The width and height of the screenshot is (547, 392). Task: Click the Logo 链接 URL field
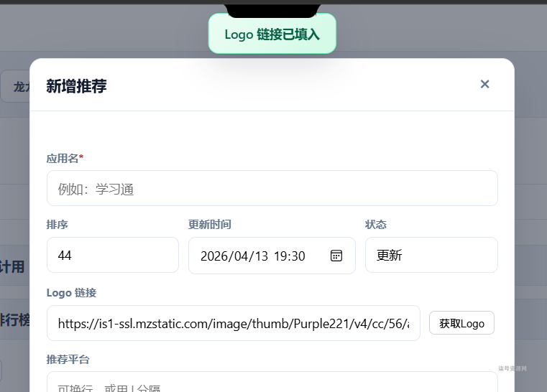pos(234,323)
